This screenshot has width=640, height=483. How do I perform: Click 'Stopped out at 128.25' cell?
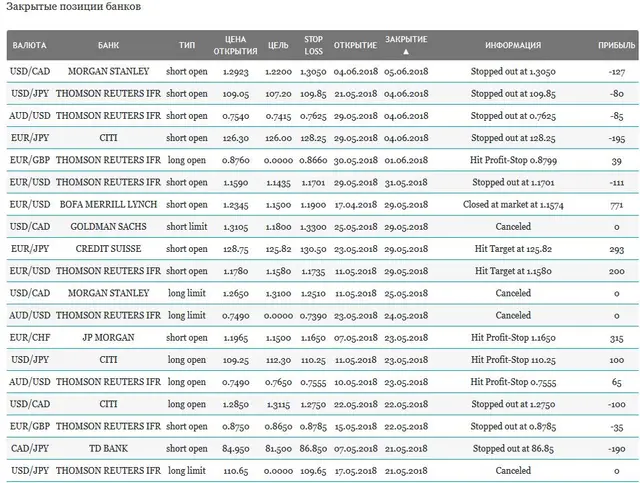[x=513, y=138]
